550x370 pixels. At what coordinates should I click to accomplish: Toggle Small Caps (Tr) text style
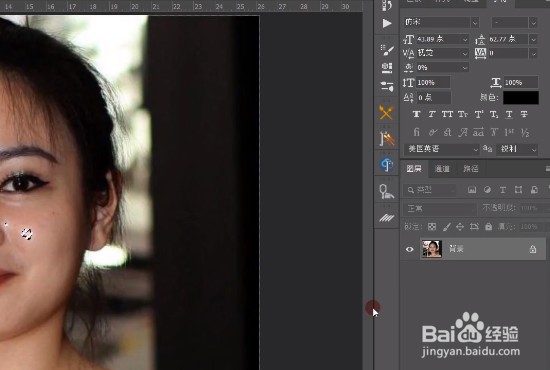click(463, 114)
